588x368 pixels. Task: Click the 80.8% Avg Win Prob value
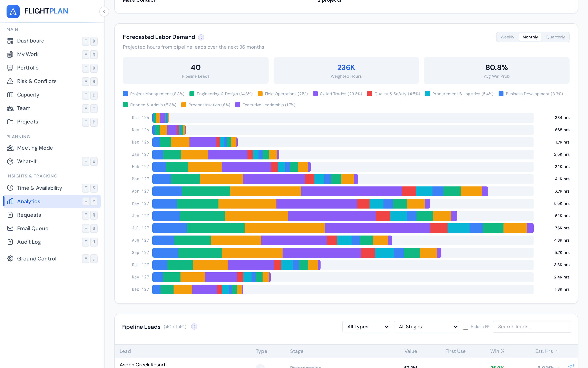click(x=497, y=67)
